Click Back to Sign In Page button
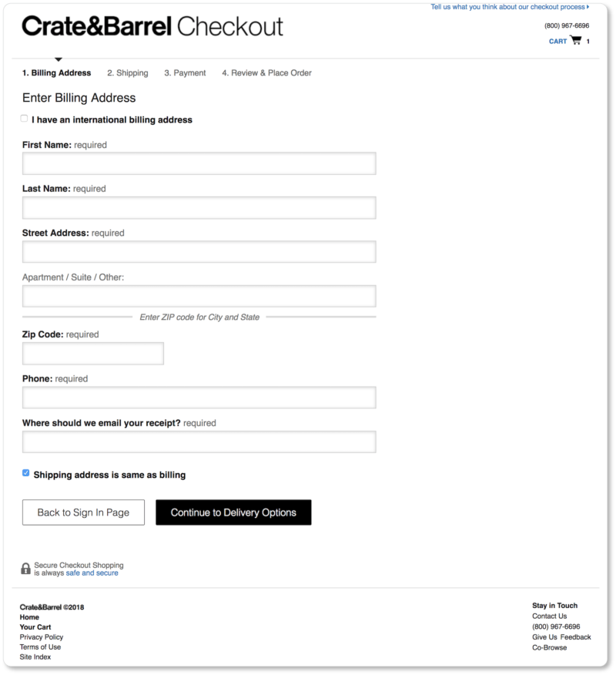 pyautogui.click(x=83, y=512)
